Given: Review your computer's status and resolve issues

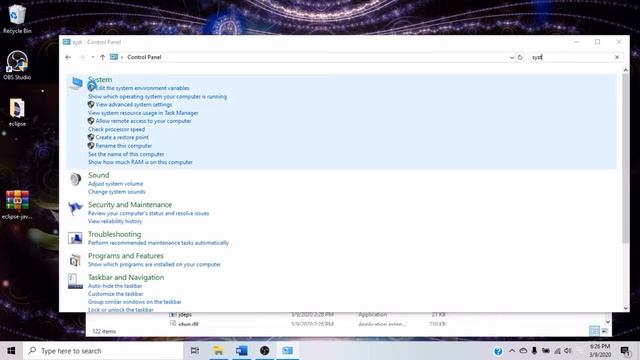Looking at the screenshot, I should click(x=148, y=213).
